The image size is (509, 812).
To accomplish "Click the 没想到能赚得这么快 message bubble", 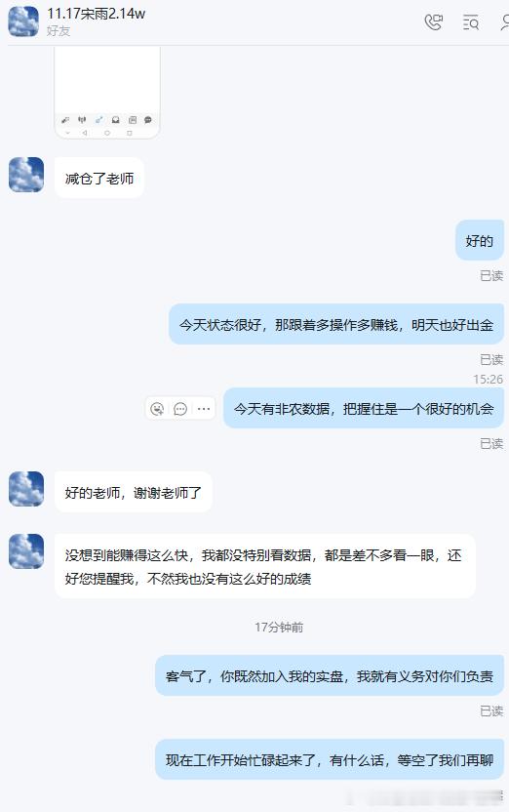I will 265,566.
